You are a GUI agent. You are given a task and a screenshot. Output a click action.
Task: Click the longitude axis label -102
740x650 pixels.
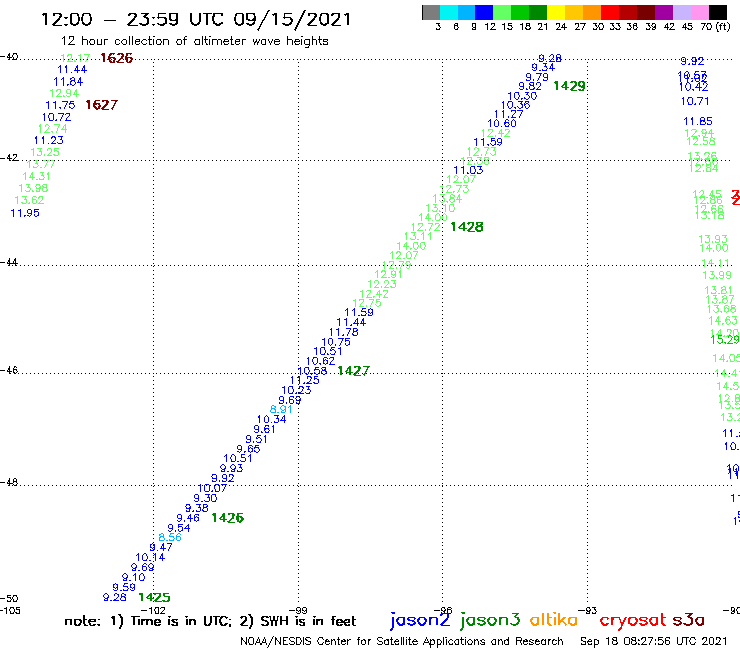pos(153,610)
